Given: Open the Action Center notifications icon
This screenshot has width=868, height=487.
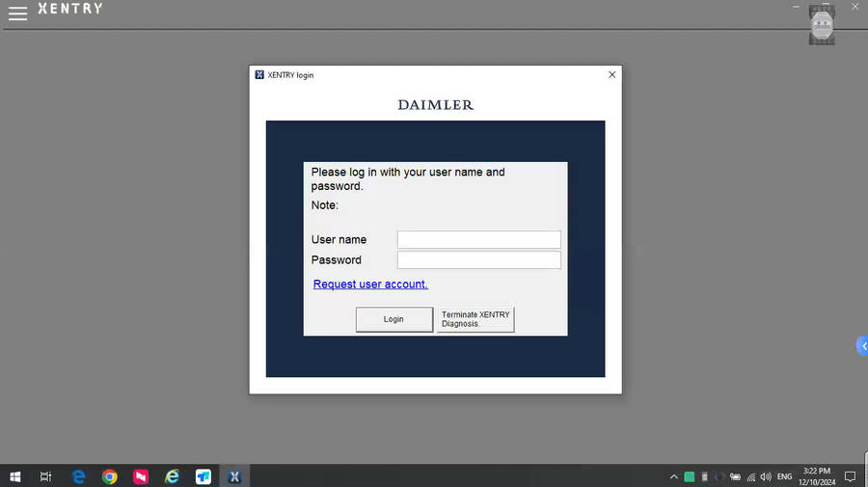Looking at the screenshot, I should point(851,476).
